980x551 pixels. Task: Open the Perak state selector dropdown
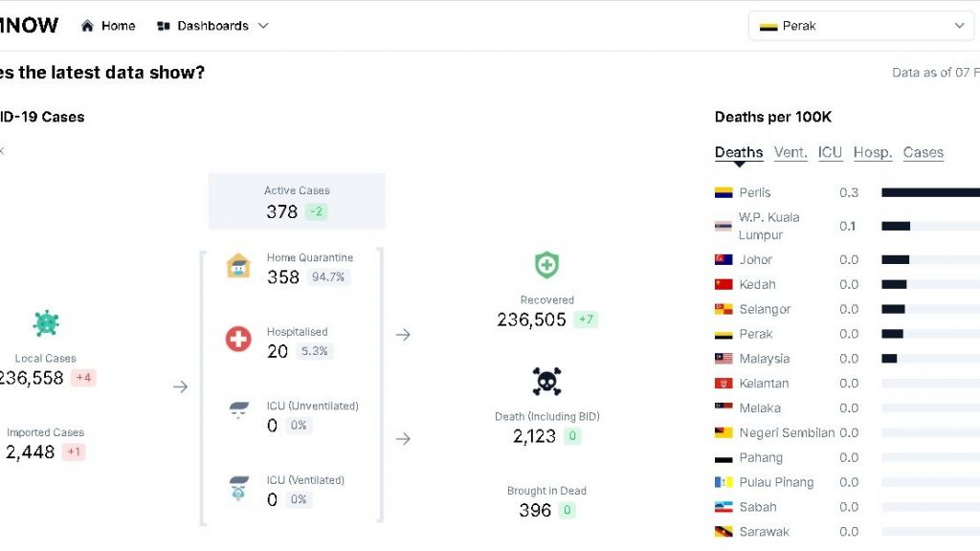coord(861,26)
